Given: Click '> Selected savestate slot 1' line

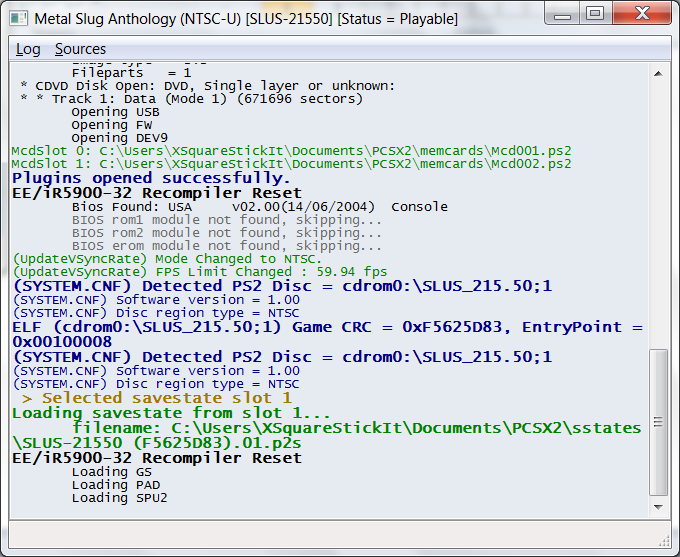Looking at the screenshot, I should 157,398.
